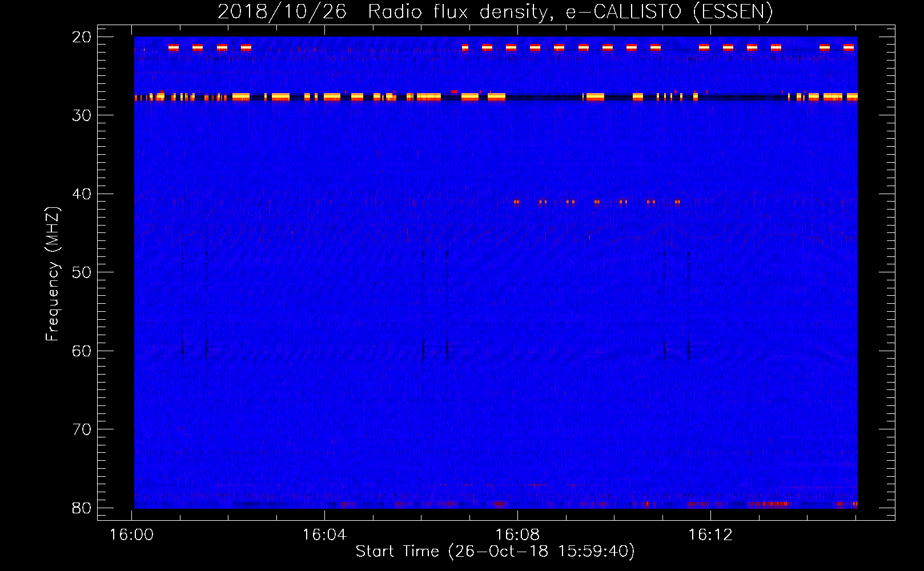
Task: Click the '20' frequency tick label
Action: coord(82,37)
